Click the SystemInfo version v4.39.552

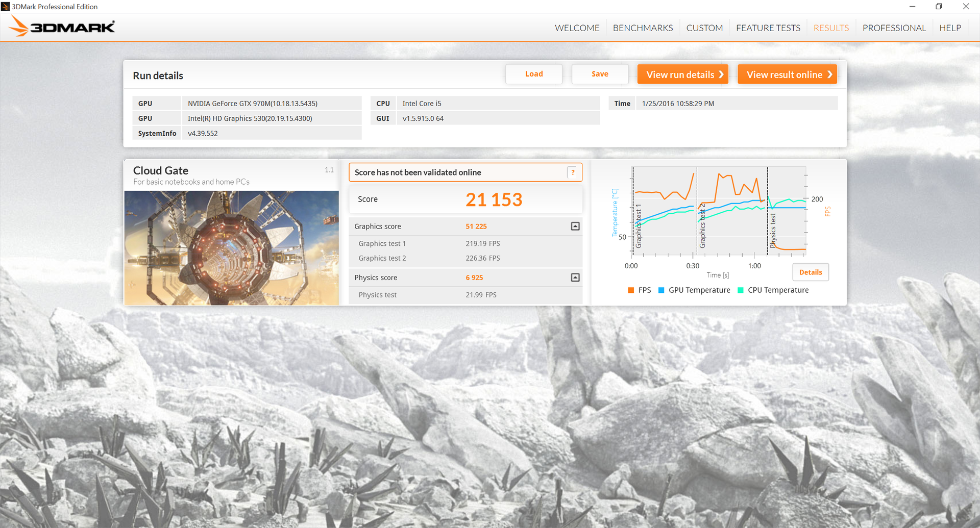[x=203, y=133]
